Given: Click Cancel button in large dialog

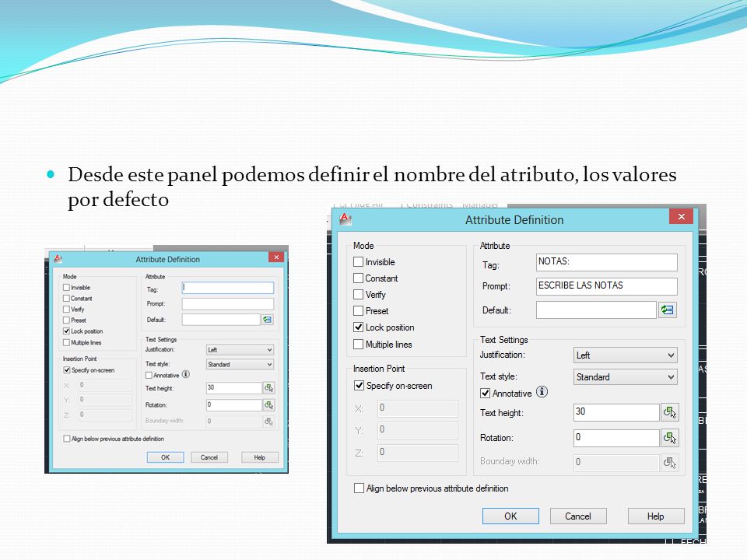Looking at the screenshot, I should 578,516.
